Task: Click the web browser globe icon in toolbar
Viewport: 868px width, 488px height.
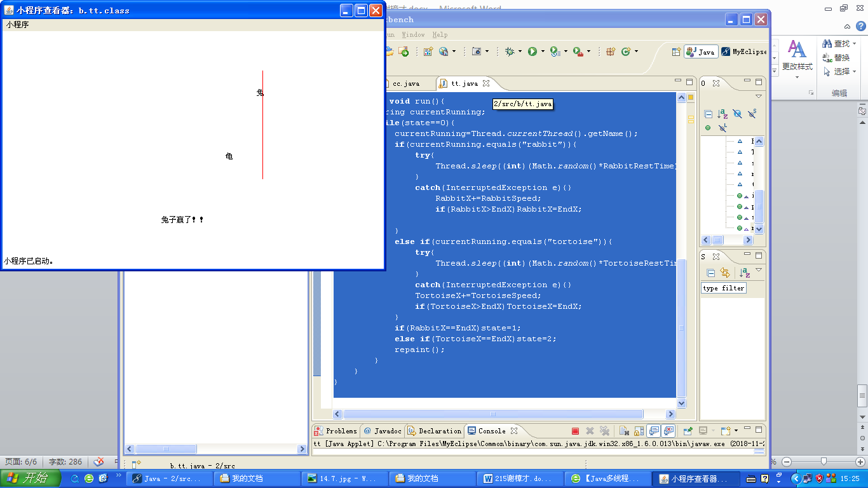Action: [x=444, y=51]
